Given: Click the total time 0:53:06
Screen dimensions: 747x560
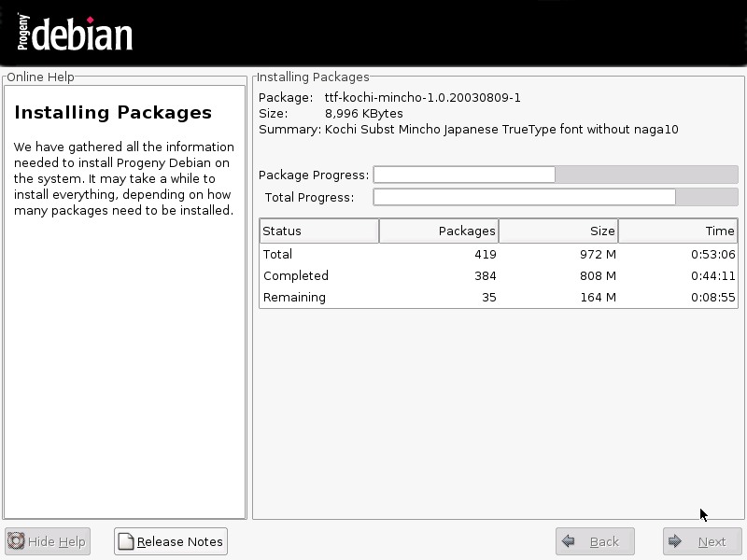Looking at the screenshot, I should pos(713,254).
